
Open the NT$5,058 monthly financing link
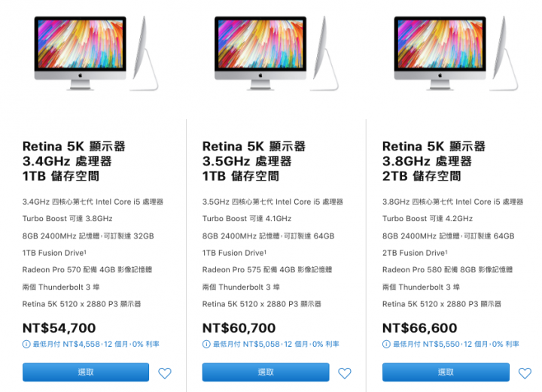click(x=276, y=344)
